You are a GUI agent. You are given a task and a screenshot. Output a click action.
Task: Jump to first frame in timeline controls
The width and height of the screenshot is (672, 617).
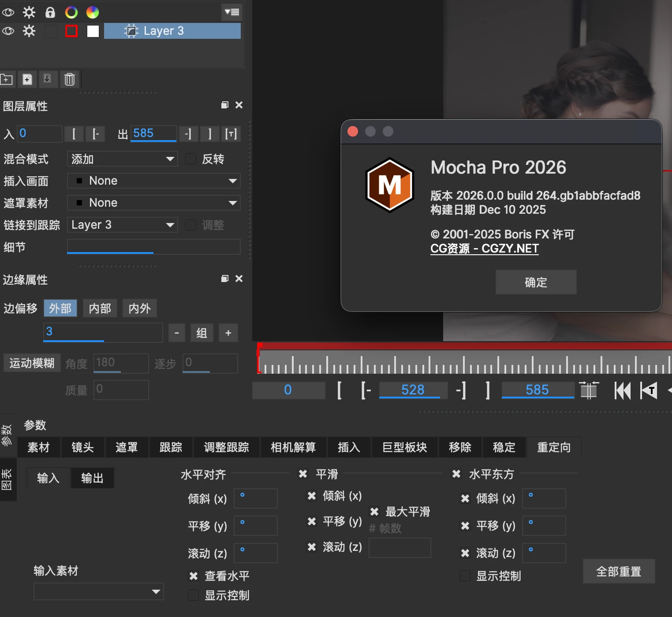622,390
